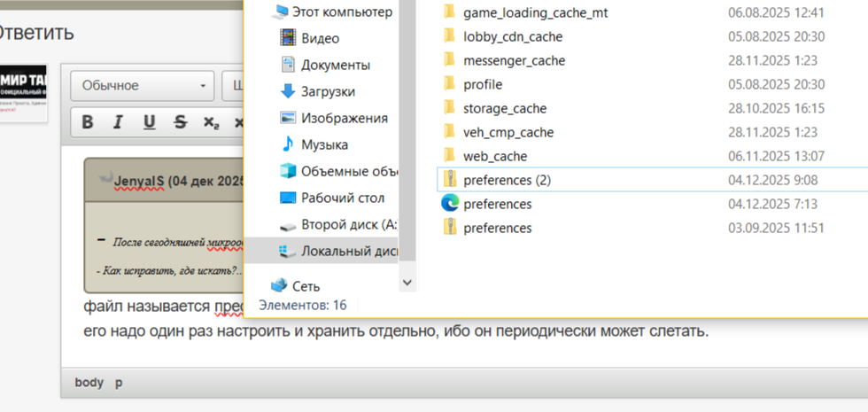Click the forum avatar thumbnail
Screen dimensions: 868x412
click(23, 93)
